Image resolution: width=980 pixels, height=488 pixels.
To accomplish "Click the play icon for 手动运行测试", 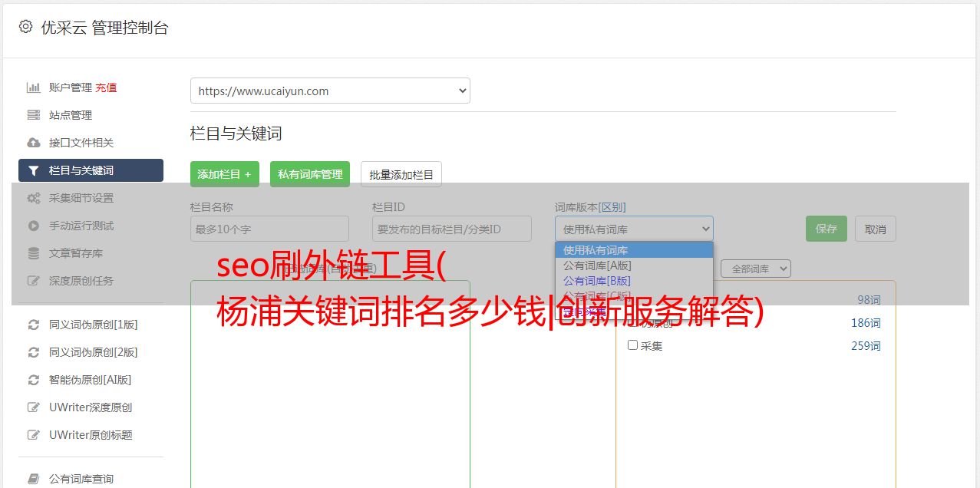I will point(34,226).
